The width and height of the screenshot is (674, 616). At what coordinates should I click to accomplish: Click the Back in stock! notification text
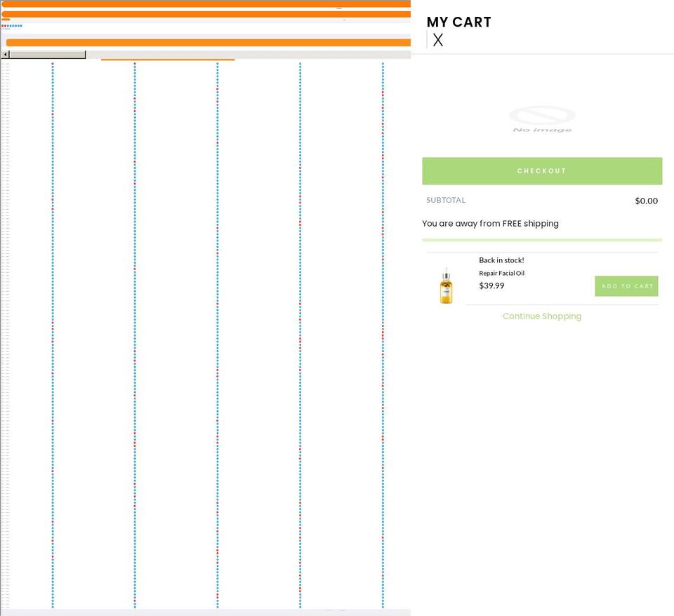click(x=501, y=260)
